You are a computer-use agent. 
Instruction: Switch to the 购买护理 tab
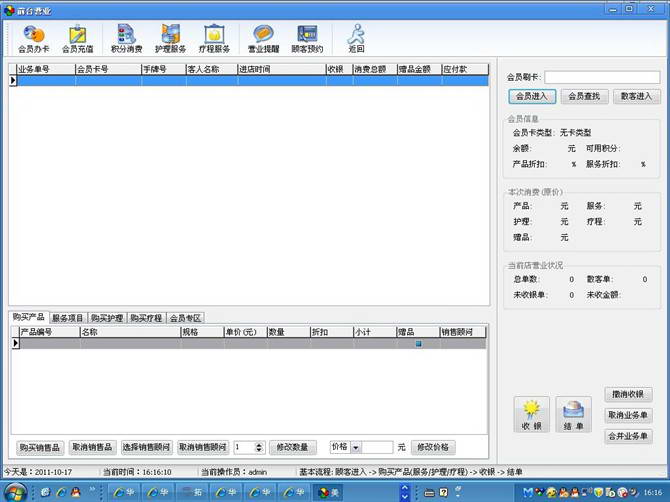coord(107,318)
